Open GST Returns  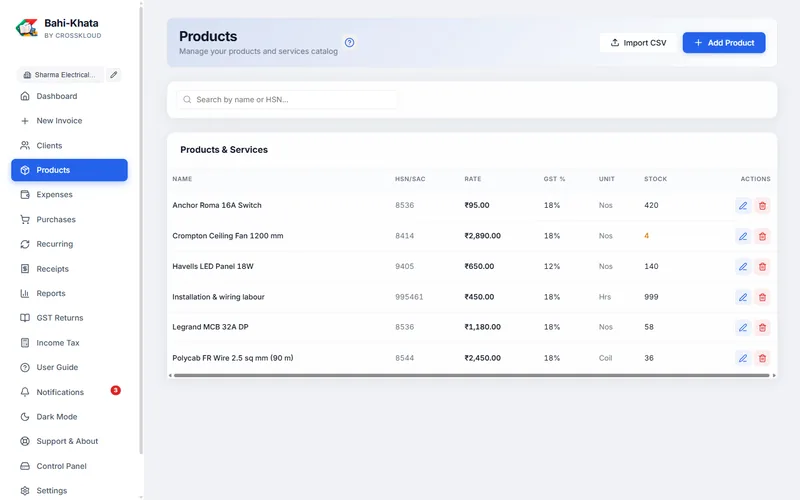click(69, 318)
